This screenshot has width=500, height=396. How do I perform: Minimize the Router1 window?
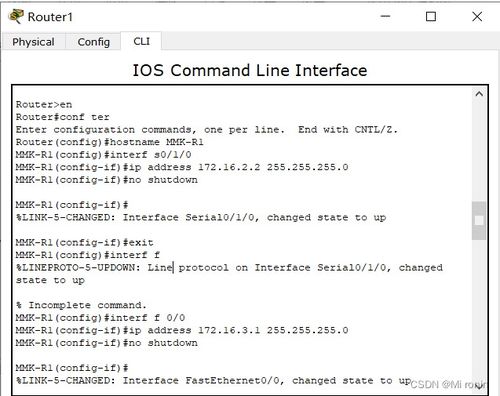pyautogui.click(x=386, y=16)
